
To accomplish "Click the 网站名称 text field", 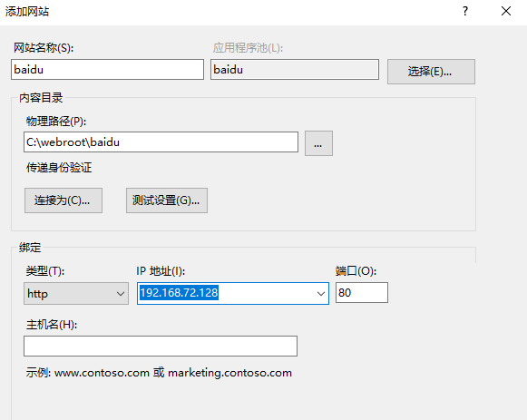I will (107, 70).
